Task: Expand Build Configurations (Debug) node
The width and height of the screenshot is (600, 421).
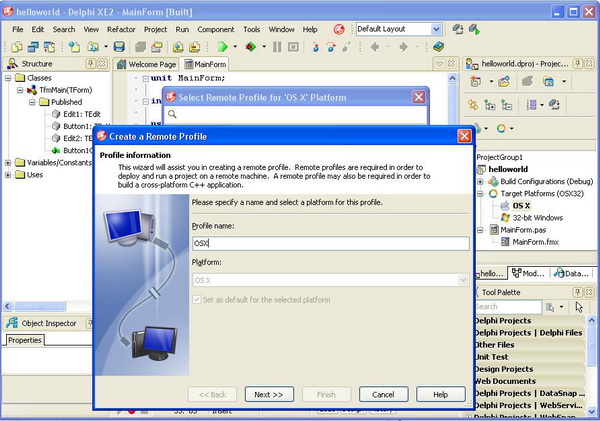Action: [x=480, y=181]
